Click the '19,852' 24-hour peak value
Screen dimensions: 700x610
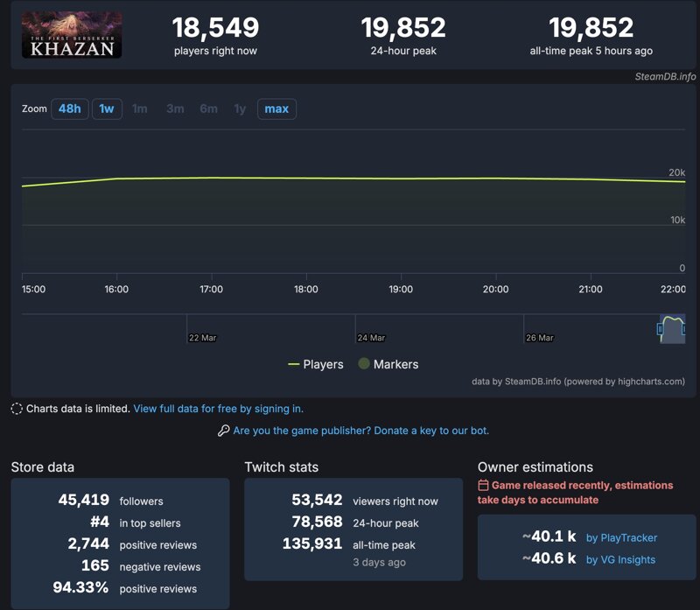tap(403, 27)
